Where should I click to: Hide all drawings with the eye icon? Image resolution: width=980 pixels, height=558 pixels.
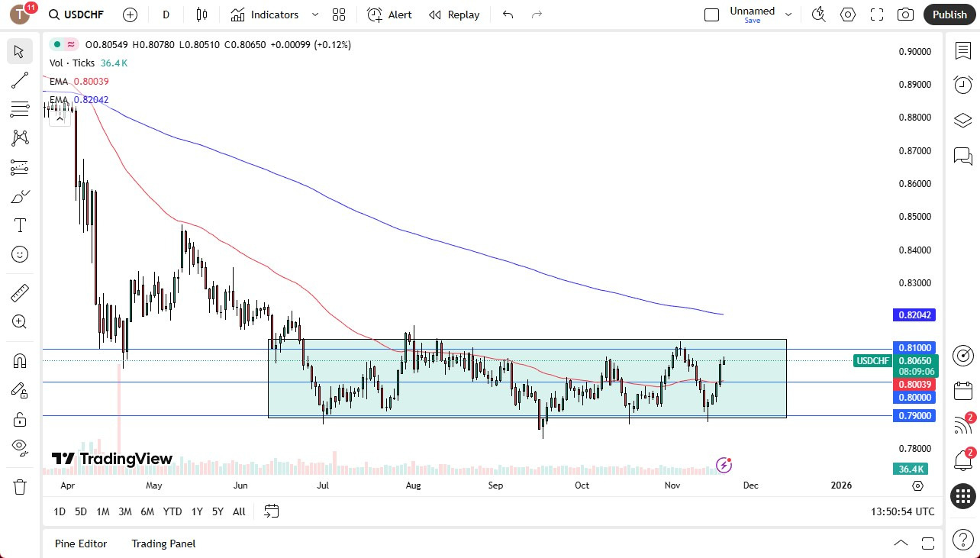[20, 447]
